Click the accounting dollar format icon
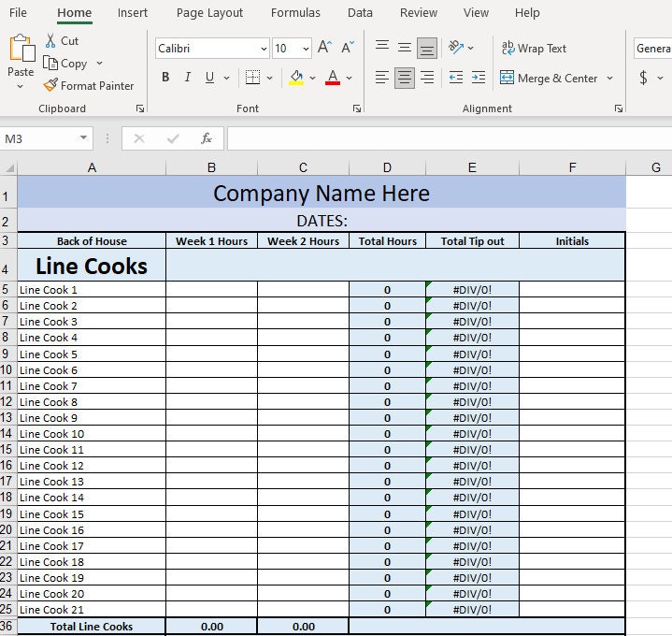The width and height of the screenshot is (672, 636). 643,78
